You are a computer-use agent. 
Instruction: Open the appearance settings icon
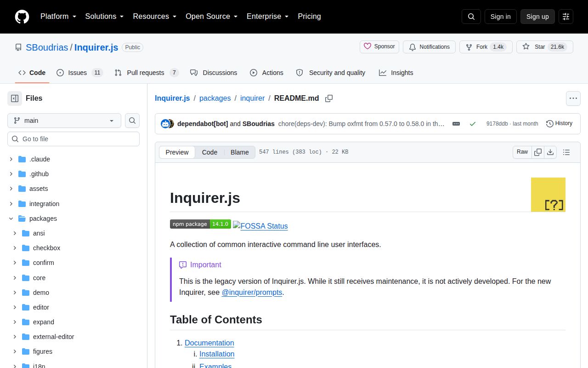click(x=566, y=17)
